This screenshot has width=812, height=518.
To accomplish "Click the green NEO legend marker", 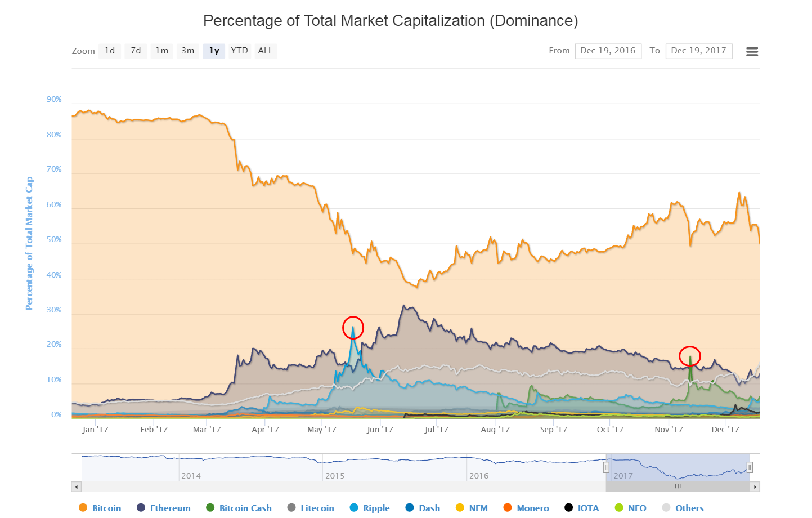I will pyautogui.click(x=619, y=508).
